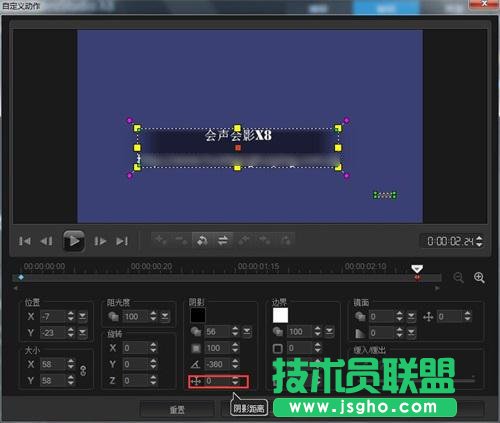This screenshot has width=500, height=423.
Task: Click the dimmed move-key-frame-right icon
Action: 265,240
